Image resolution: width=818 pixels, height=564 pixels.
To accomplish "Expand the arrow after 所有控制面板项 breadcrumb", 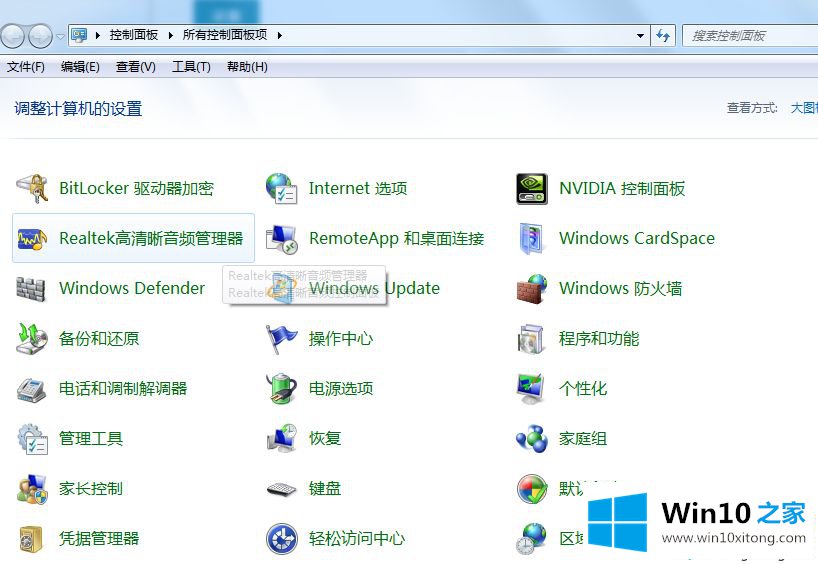I will (x=280, y=35).
